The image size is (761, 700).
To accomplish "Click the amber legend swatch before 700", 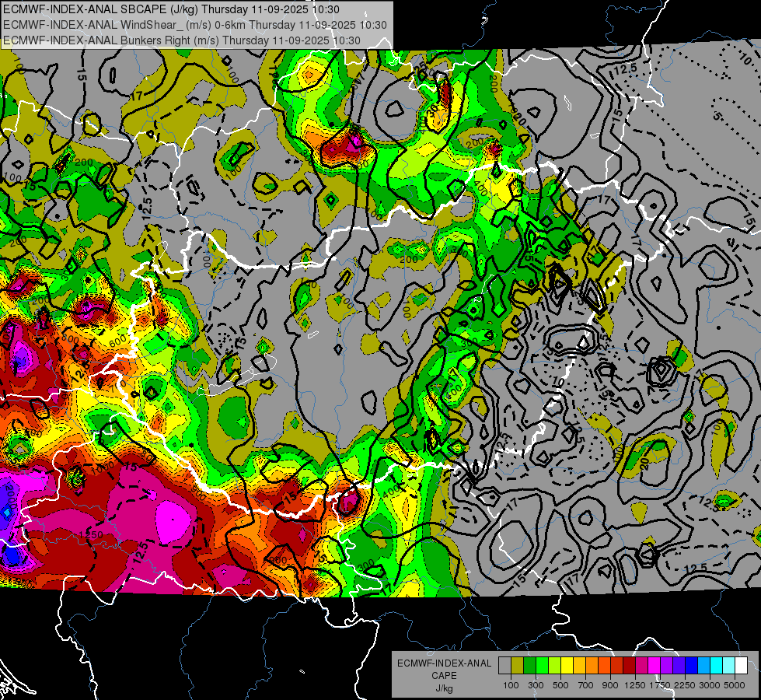I will coord(580,666).
